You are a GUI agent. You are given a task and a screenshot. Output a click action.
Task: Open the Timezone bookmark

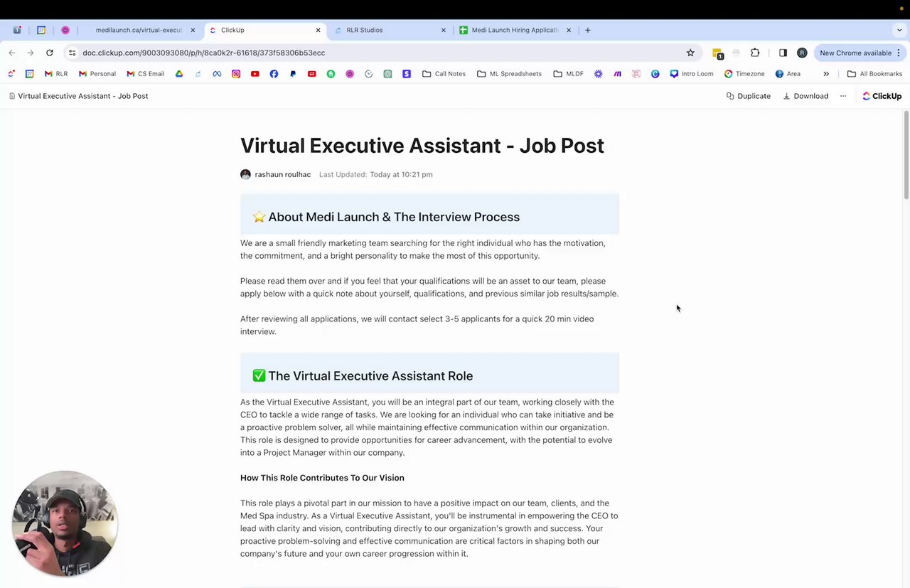744,74
